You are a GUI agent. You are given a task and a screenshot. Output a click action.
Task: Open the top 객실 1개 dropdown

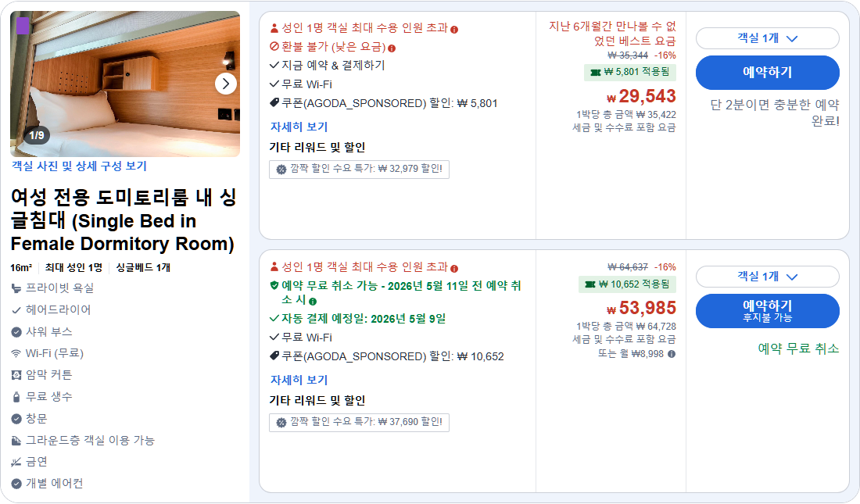(x=768, y=39)
